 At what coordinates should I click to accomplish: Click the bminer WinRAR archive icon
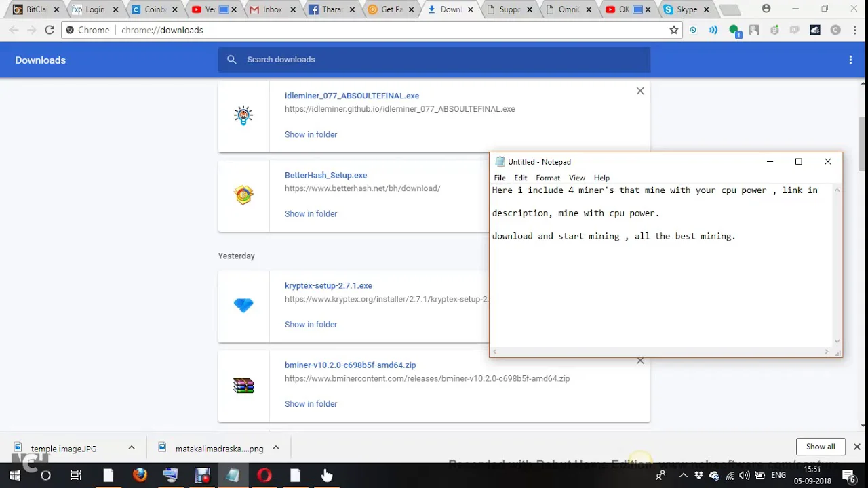pos(243,386)
